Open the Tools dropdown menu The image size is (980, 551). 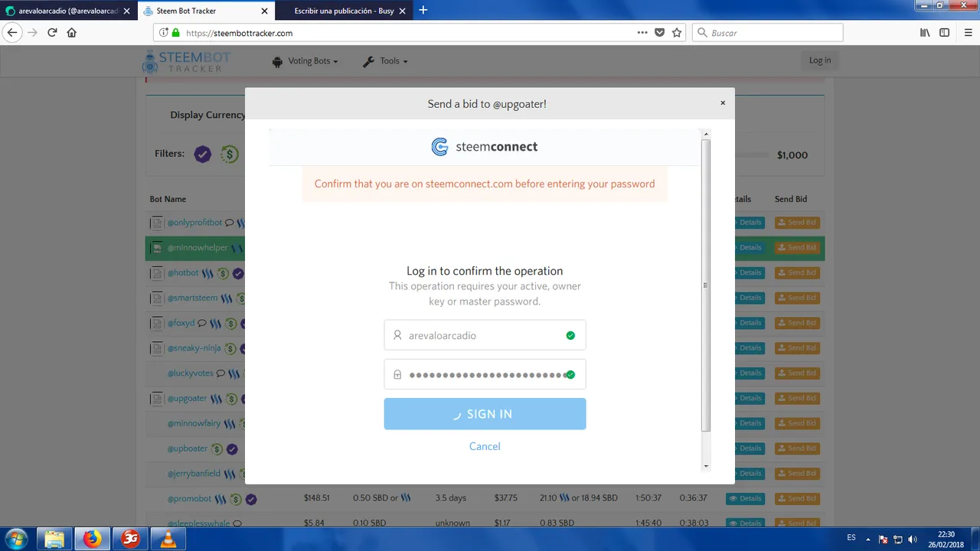coord(384,61)
